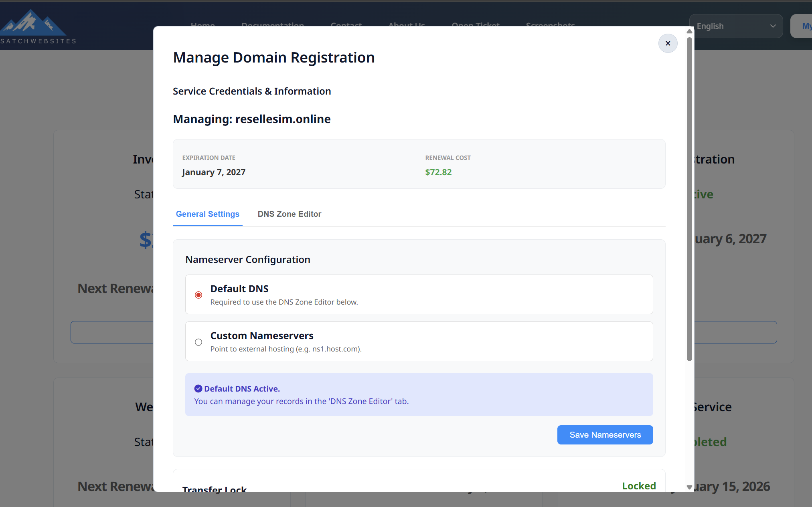Image resolution: width=812 pixels, height=507 pixels.
Task: Select the Default DNS radio option
Action: [198, 295]
